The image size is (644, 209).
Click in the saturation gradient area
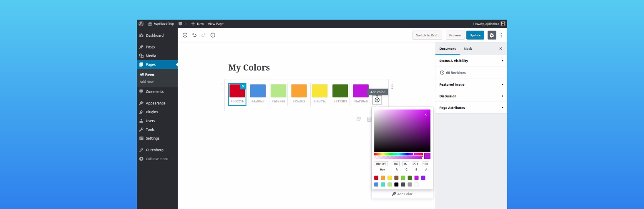click(402, 130)
